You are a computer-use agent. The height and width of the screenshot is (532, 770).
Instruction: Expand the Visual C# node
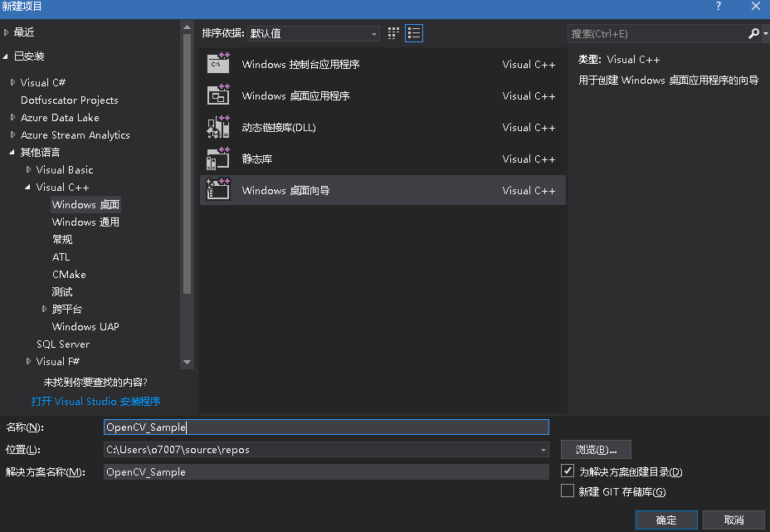pos(12,82)
